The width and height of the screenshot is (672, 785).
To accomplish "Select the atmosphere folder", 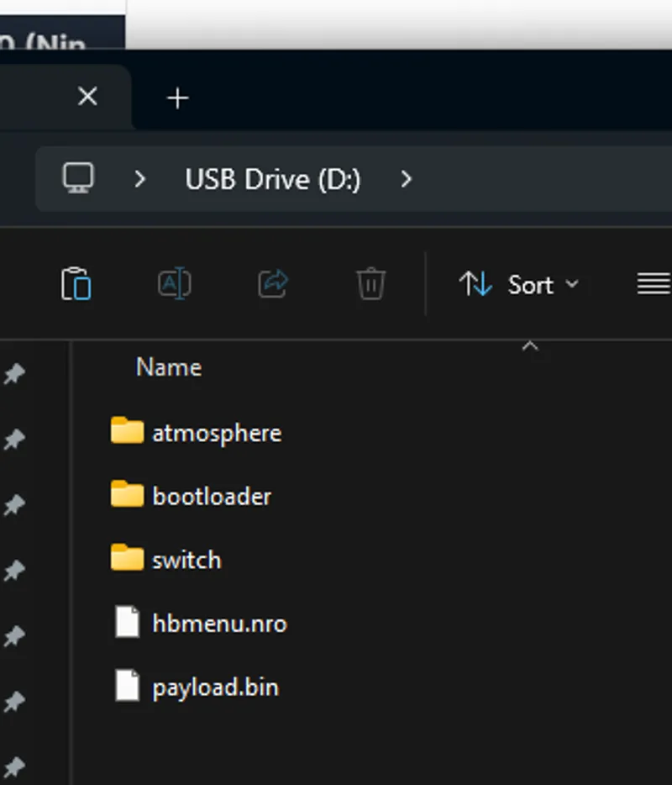I will (216, 433).
